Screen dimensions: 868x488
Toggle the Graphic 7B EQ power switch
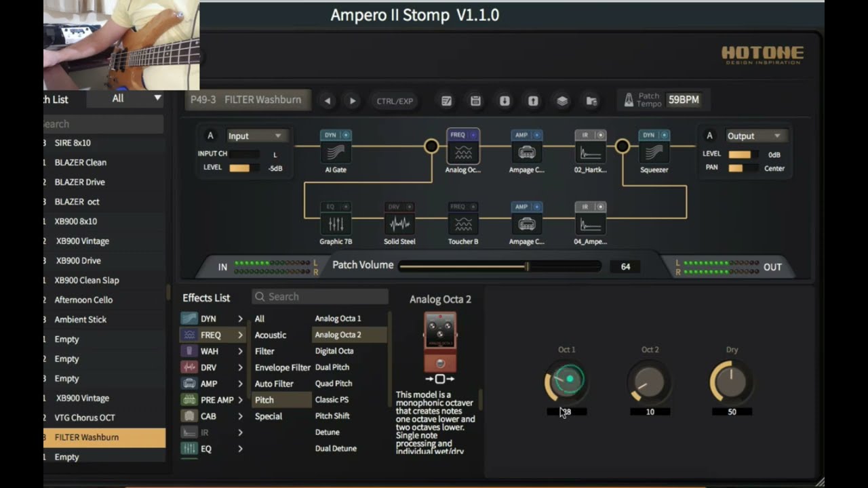pyautogui.click(x=346, y=207)
